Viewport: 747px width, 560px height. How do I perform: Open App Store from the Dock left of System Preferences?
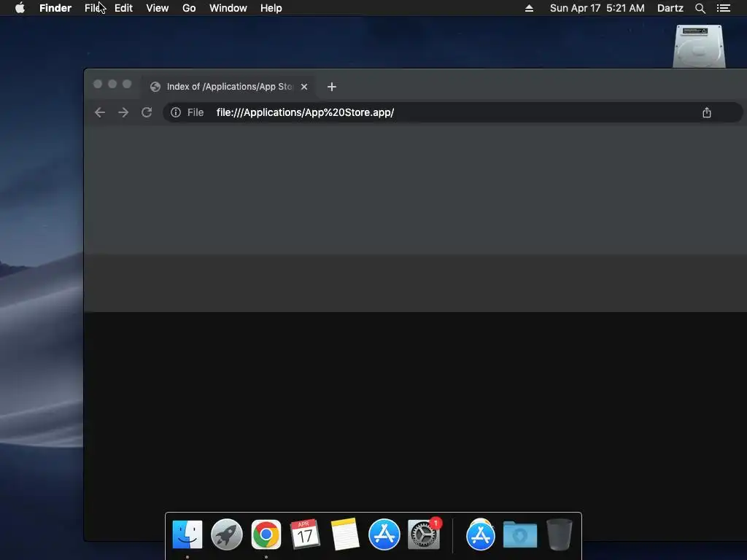coord(384,534)
